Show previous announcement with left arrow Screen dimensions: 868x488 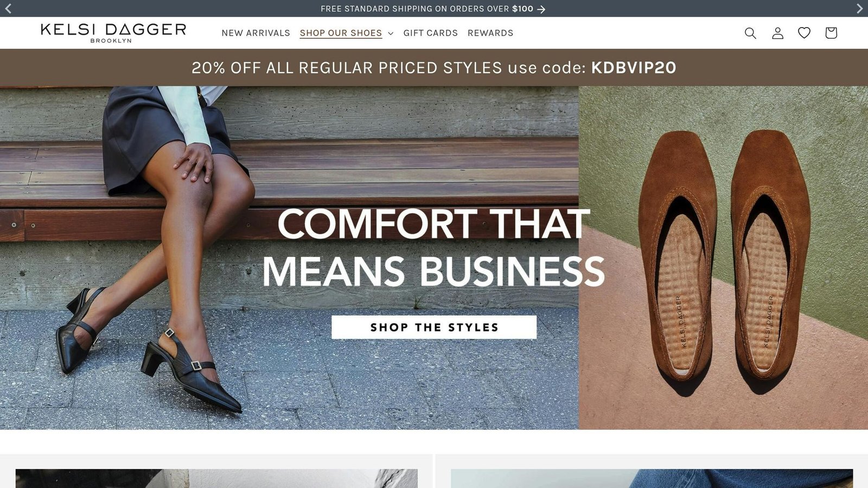[x=8, y=9]
